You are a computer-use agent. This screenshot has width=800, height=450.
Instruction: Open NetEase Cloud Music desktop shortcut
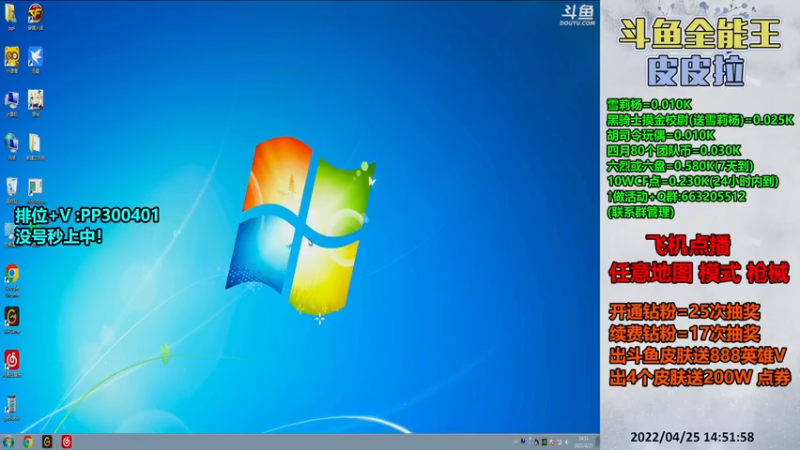12,364
